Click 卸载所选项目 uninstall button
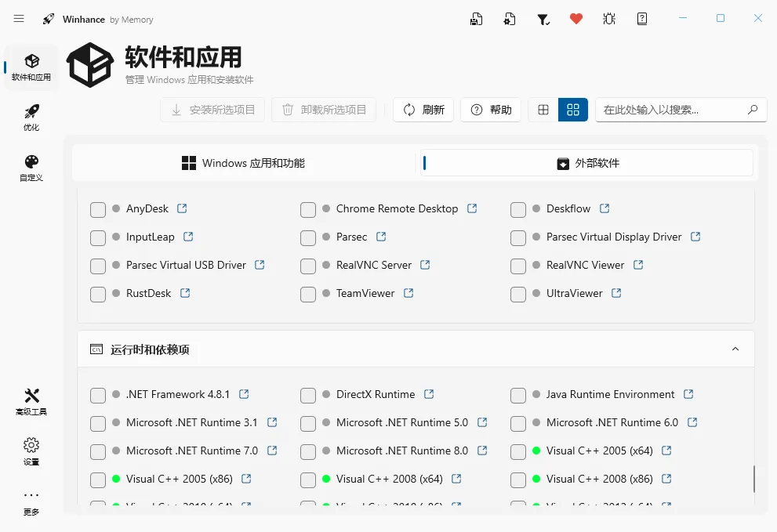 (324, 110)
